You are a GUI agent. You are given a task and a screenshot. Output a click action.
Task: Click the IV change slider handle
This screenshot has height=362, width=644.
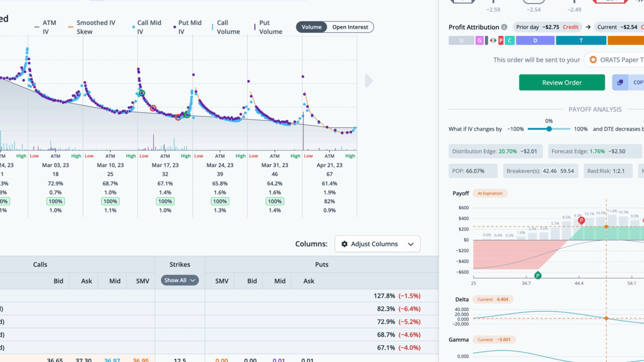549,129
